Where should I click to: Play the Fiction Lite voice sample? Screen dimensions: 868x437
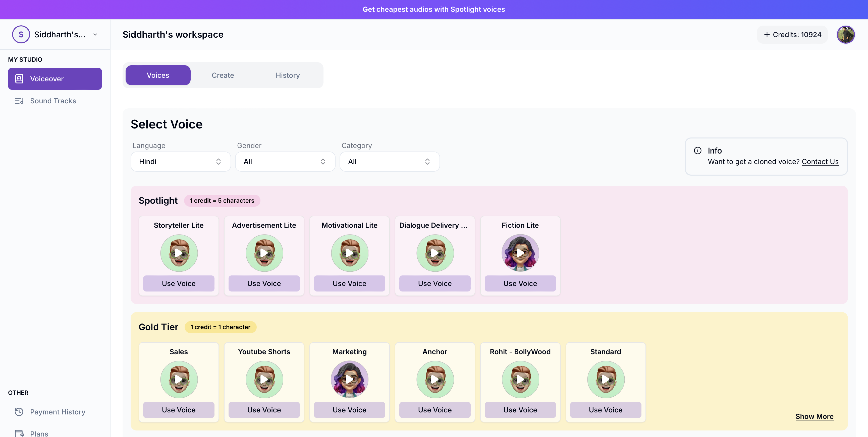tap(520, 253)
